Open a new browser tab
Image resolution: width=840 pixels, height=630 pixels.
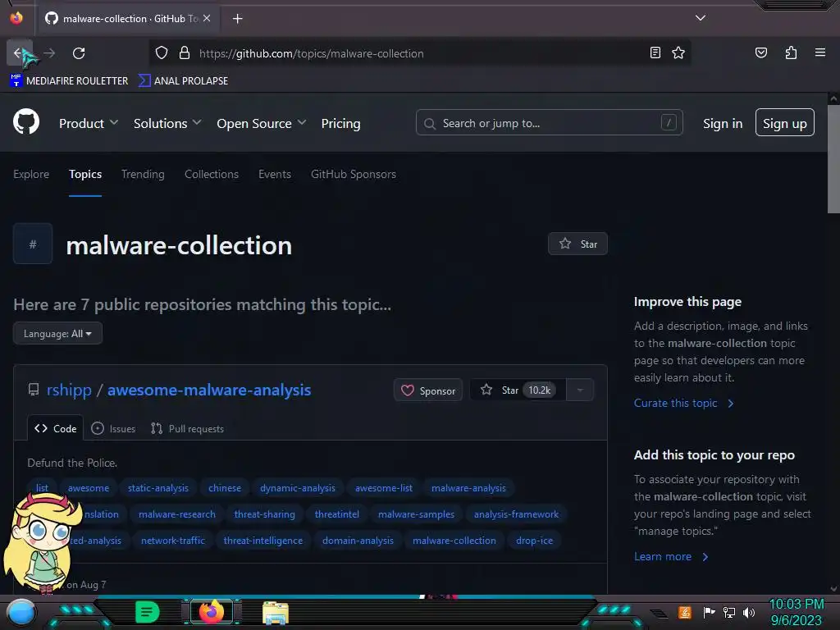(237, 19)
